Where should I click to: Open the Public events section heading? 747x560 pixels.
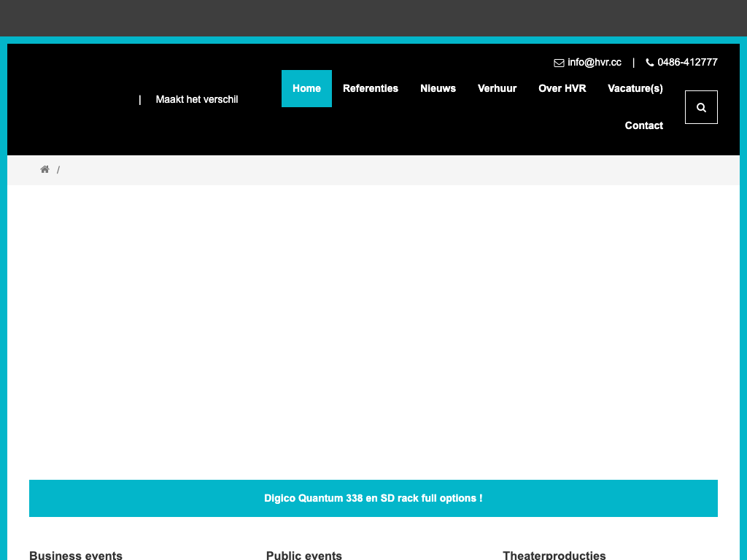coord(303,555)
